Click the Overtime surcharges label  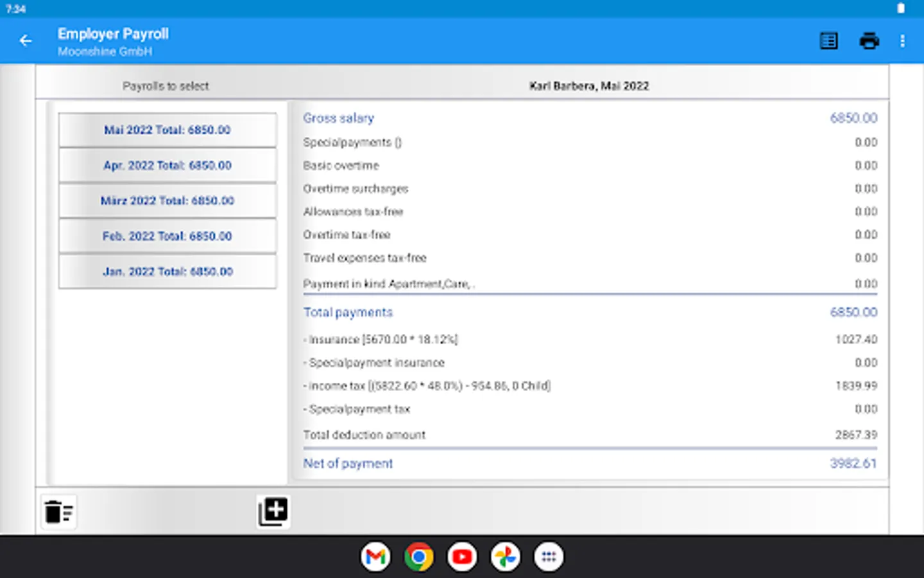pyautogui.click(x=355, y=189)
